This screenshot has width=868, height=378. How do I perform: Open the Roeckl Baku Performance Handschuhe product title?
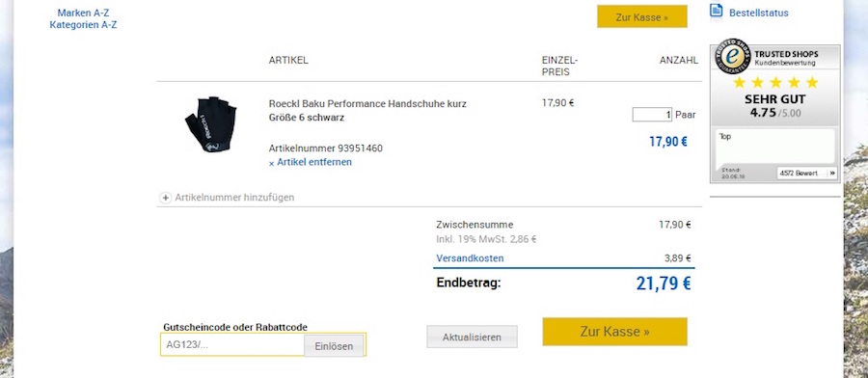pos(367,103)
